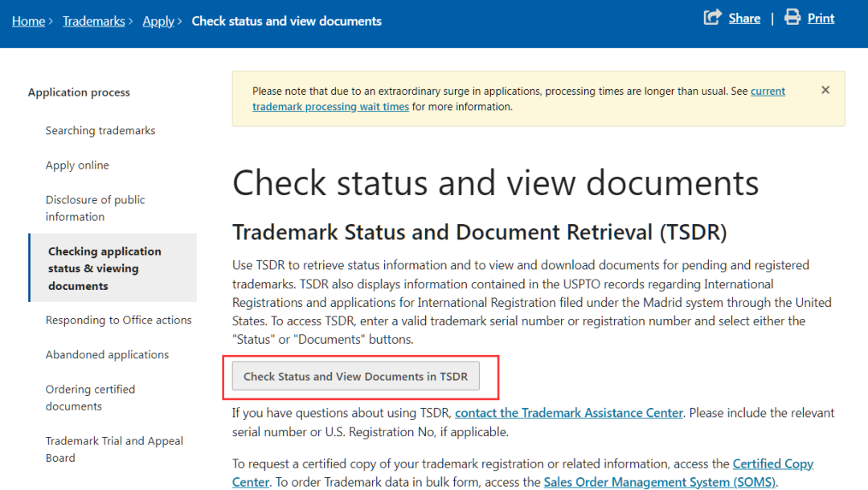
Task: Click the Share arrow icon
Action: pyautogui.click(x=712, y=17)
